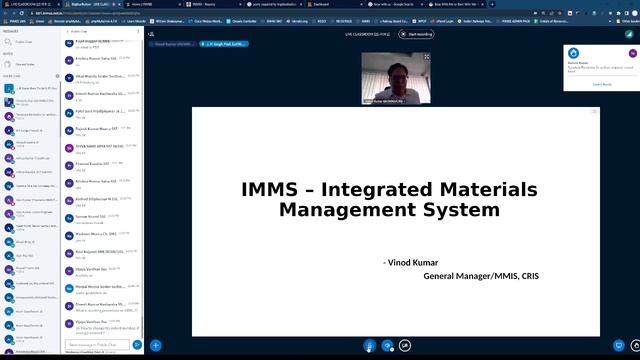Click the Start recording button
Screen dimensions: 640x360
416,34
